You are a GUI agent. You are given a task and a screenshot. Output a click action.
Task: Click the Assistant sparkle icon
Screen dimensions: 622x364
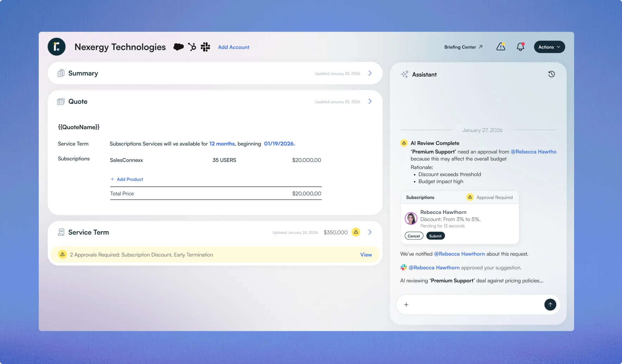405,74
